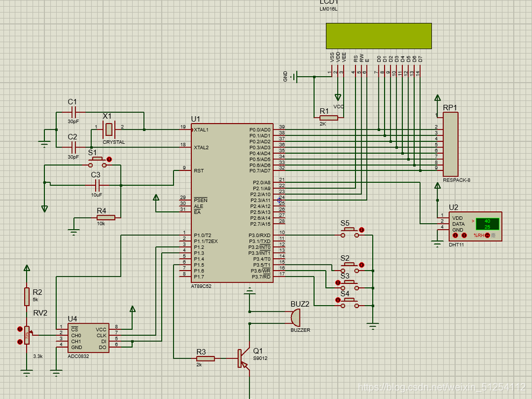Click the XTAL1 pin label
This screenshot has width=532, height=399.
click(201, 130)
